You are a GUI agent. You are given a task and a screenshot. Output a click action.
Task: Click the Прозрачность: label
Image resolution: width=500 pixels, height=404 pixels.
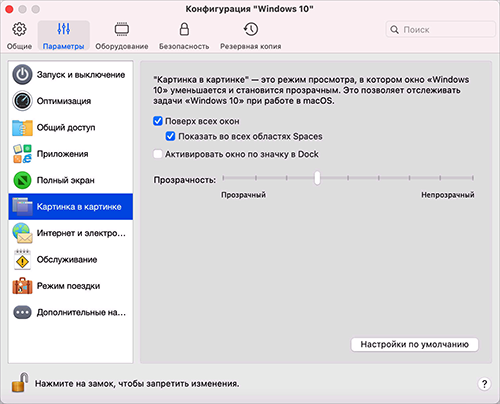coord(184,180)
